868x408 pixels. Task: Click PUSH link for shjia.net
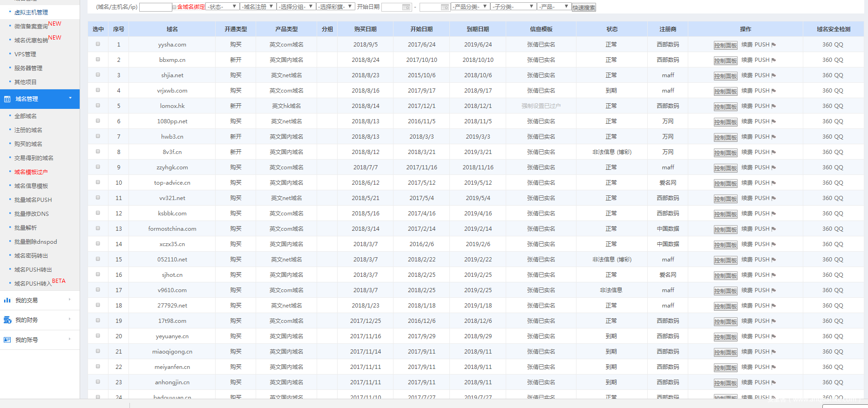click(x=762, y=75)
